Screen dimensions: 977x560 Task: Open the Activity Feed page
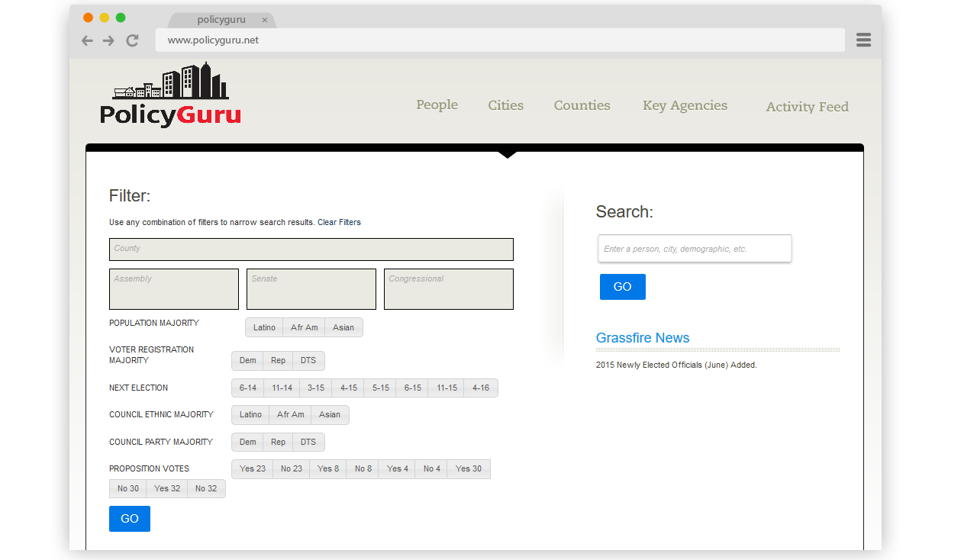[807, 107]
